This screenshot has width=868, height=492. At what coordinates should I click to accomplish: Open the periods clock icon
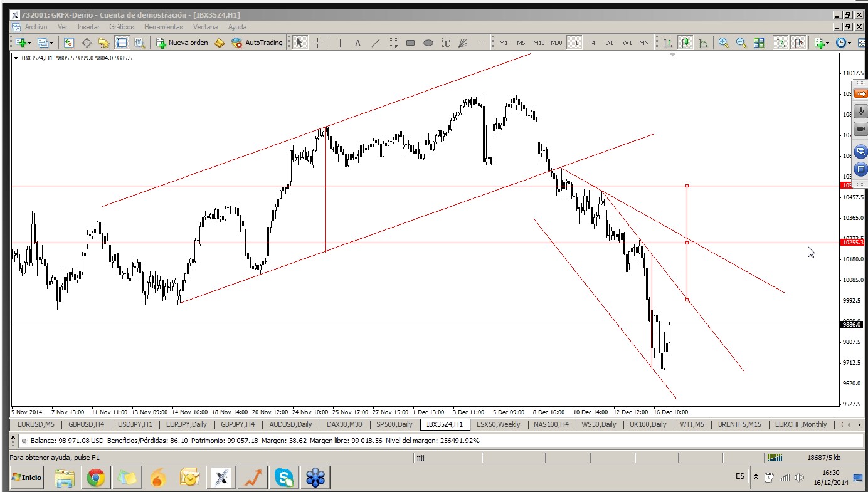coord(841,43)
